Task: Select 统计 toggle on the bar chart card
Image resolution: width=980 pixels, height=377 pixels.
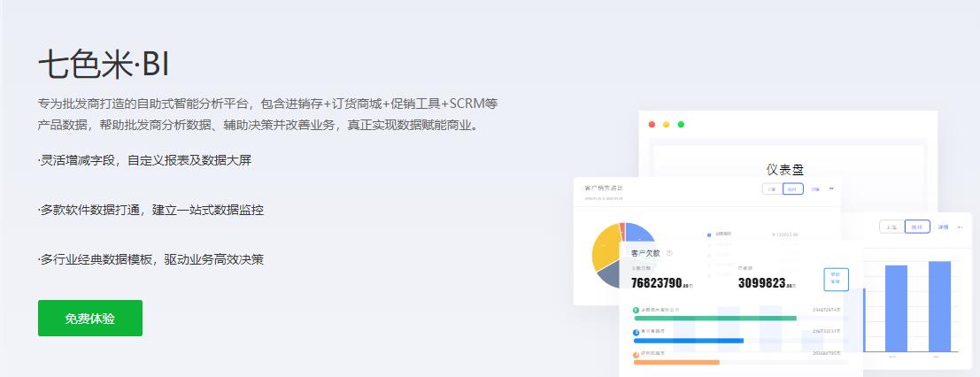Action: click(x=917, y=227)
